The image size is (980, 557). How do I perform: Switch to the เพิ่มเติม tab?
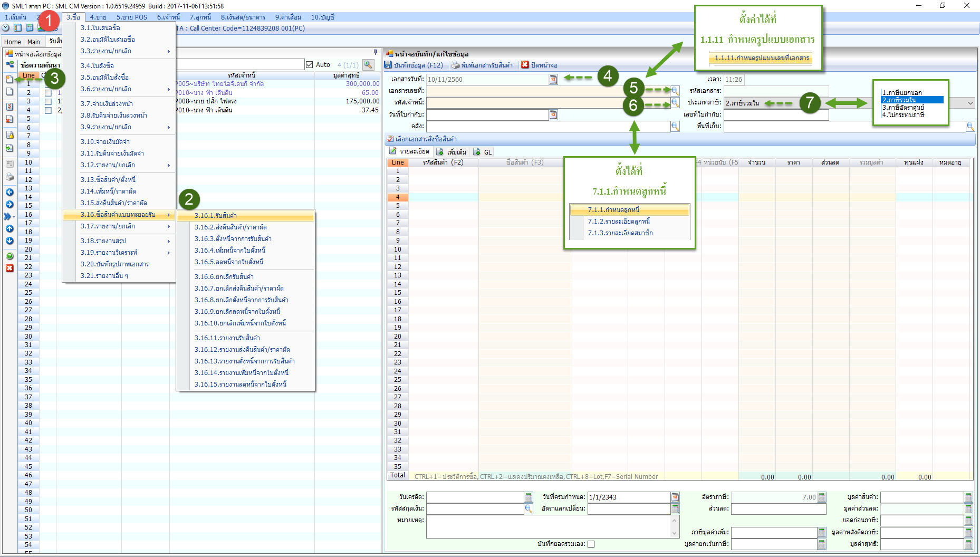click(451, 152)
